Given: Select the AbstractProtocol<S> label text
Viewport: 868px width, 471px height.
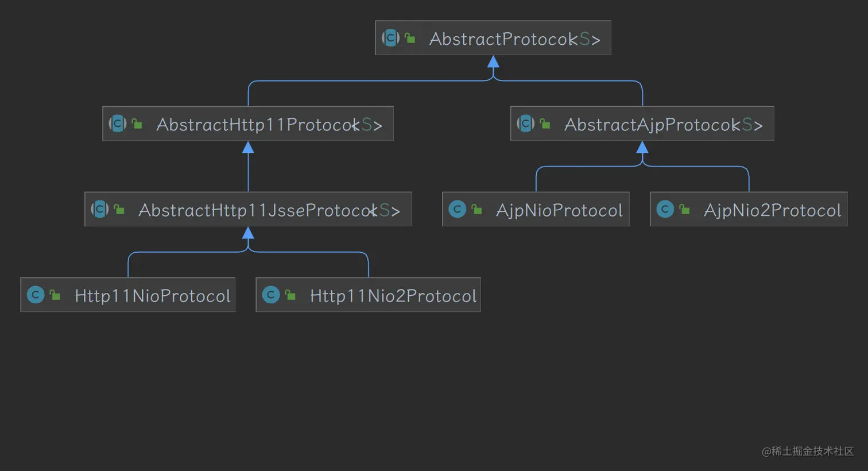Looking at the screenshot, I should [x=515, y=38].
